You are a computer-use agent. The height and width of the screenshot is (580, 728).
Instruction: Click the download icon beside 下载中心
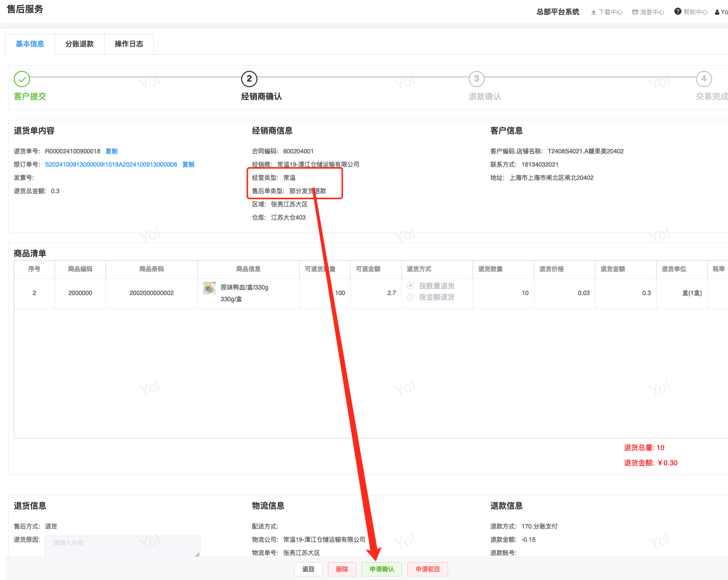tap(593, 12)
